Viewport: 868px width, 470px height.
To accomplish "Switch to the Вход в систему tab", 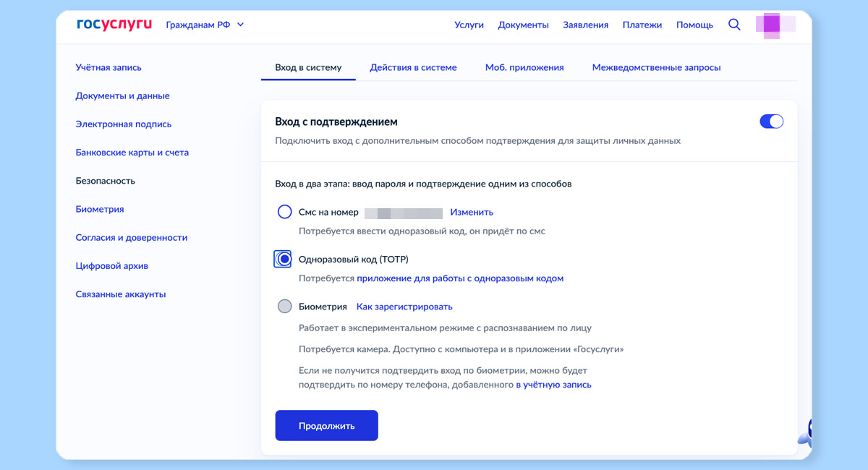I will 308,67.
